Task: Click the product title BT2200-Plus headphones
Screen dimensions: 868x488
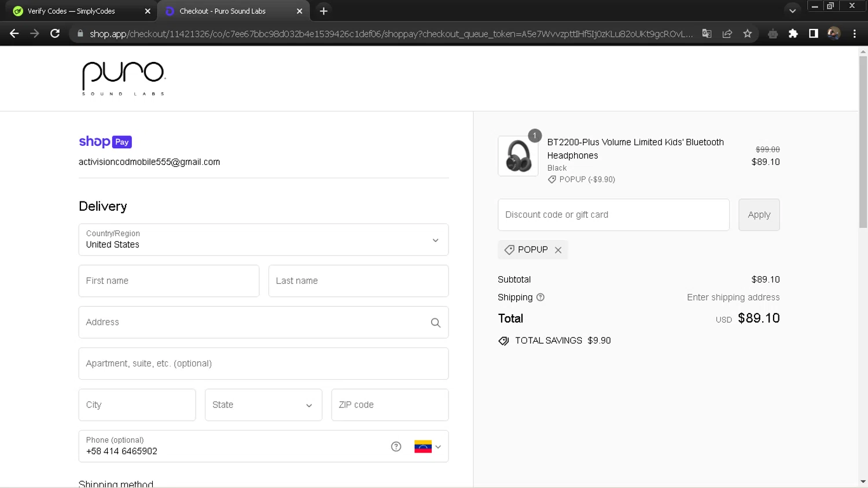Action: (x=635, y=149)
